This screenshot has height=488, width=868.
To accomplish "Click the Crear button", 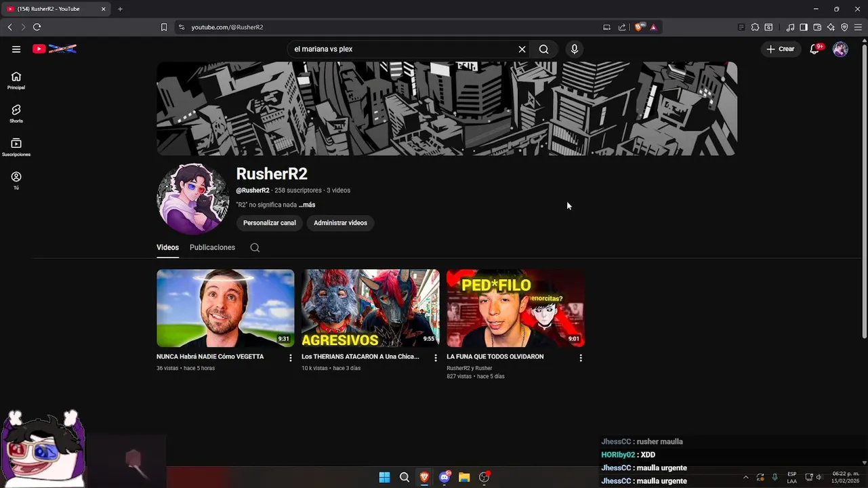I will (x=781, y=49).
